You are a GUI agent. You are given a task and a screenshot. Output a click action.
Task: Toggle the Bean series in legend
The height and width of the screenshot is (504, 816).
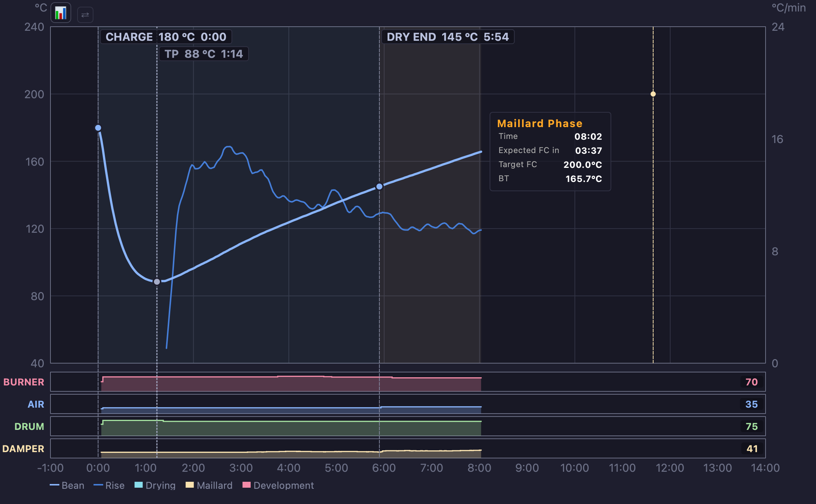67,485
